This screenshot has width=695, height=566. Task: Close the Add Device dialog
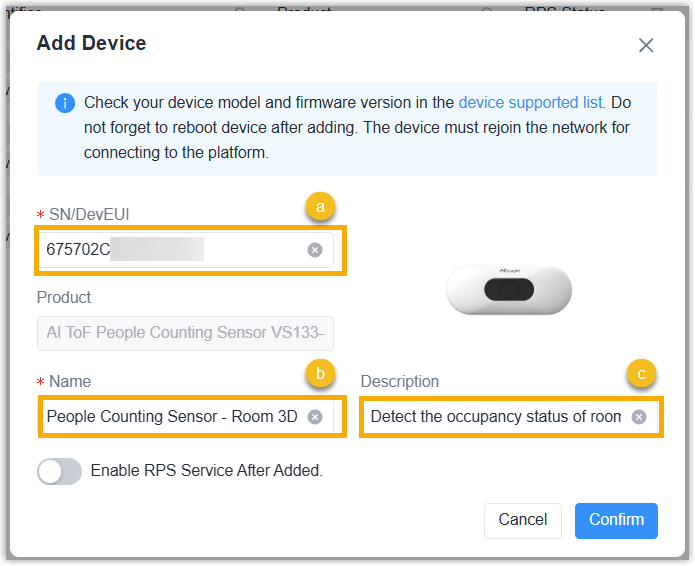tap(646, 45)
